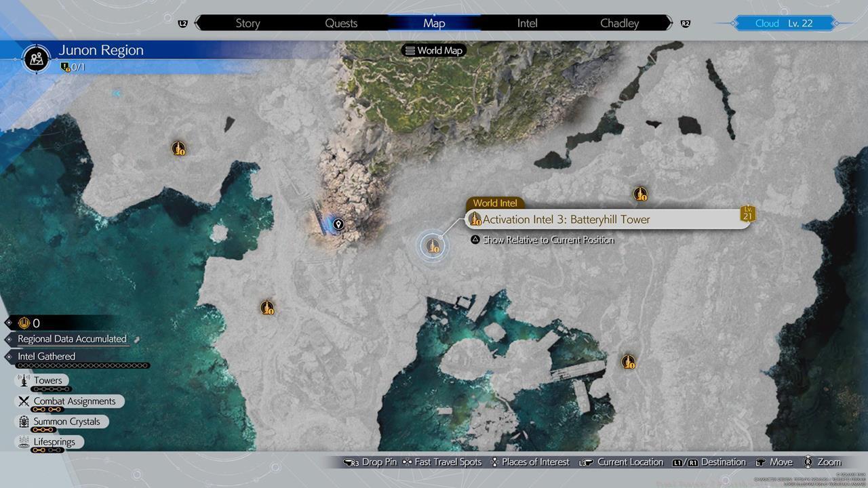
Task: Toggle Show Relative to Current Position
Action: [x=548, y=240]
